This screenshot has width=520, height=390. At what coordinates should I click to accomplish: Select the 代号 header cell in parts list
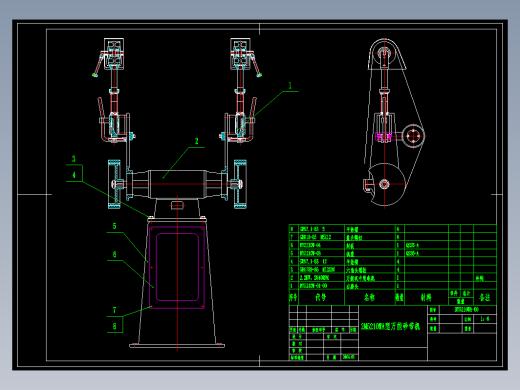[321, 297]
